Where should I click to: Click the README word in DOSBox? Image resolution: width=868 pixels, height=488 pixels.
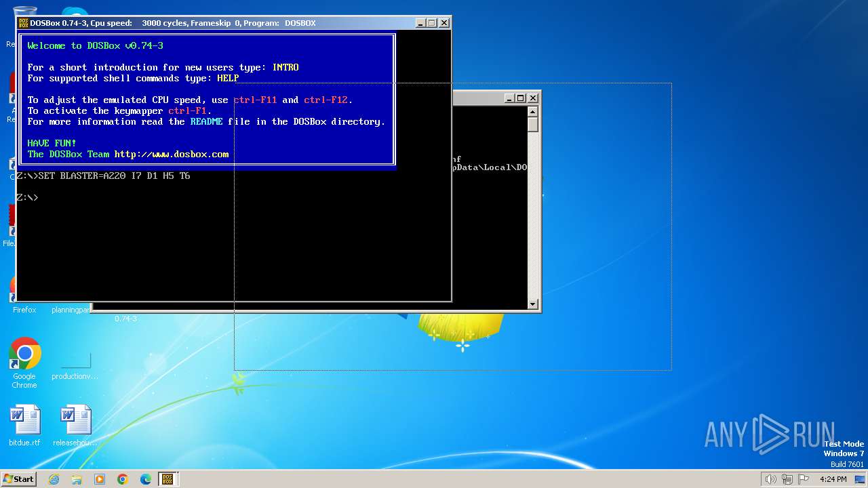click(206, 121)
